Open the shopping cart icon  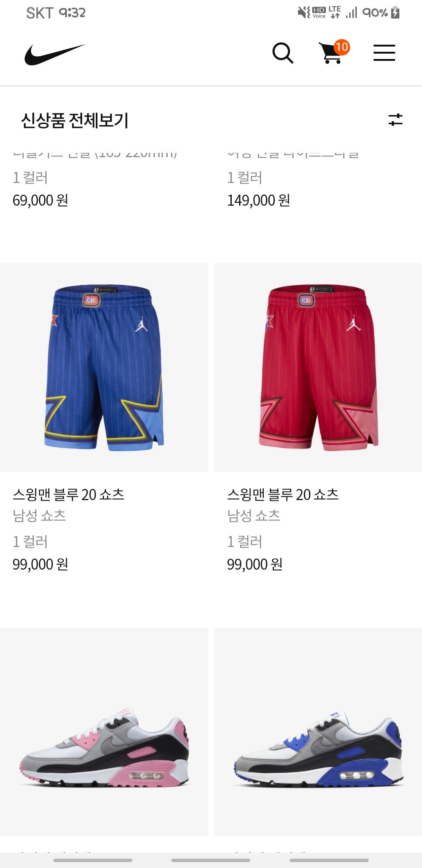pyautogui.click(x=331, y=53)
